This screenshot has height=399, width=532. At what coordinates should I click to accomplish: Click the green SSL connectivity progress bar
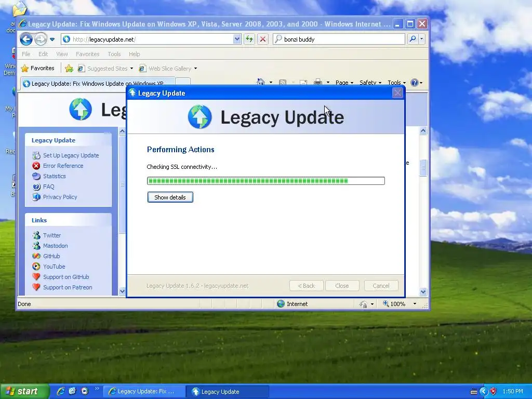tap(265, 181)
